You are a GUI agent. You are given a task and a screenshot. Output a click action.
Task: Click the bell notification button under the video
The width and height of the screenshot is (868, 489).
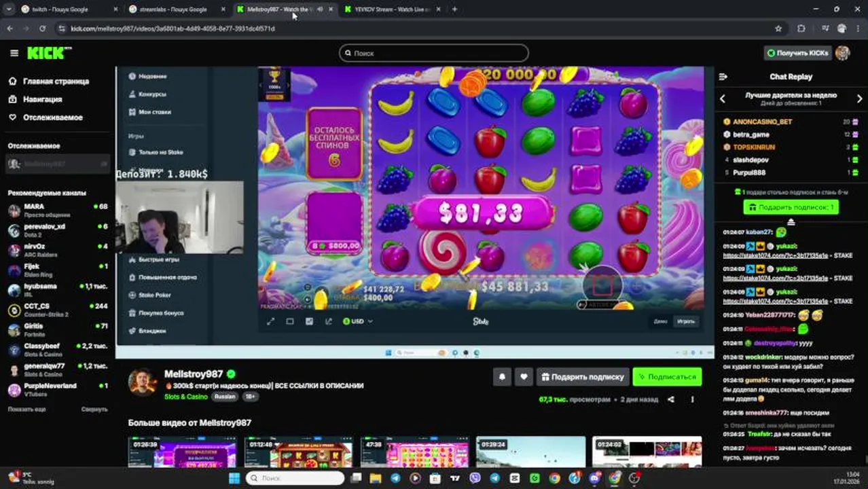tap(502, 377)
